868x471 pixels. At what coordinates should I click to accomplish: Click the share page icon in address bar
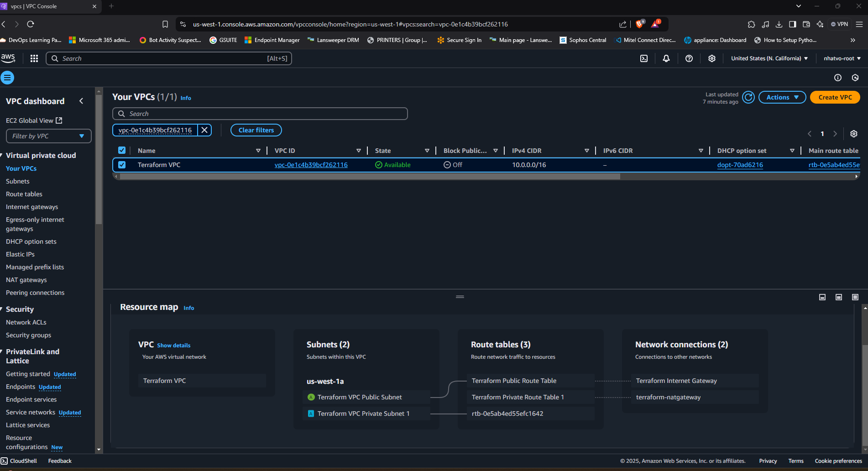pos(623,24)
